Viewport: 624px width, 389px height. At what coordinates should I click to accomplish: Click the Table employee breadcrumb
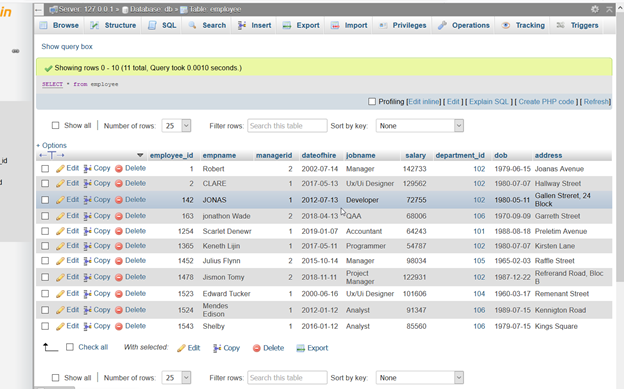[x=211, y=9]
